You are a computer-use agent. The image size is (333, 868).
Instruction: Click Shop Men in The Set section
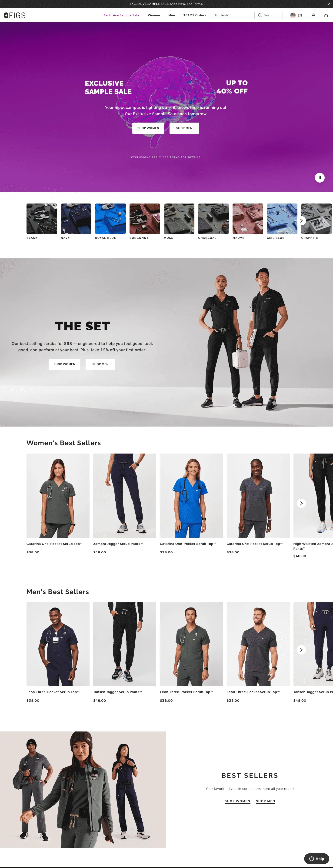[x=100, y=364]
